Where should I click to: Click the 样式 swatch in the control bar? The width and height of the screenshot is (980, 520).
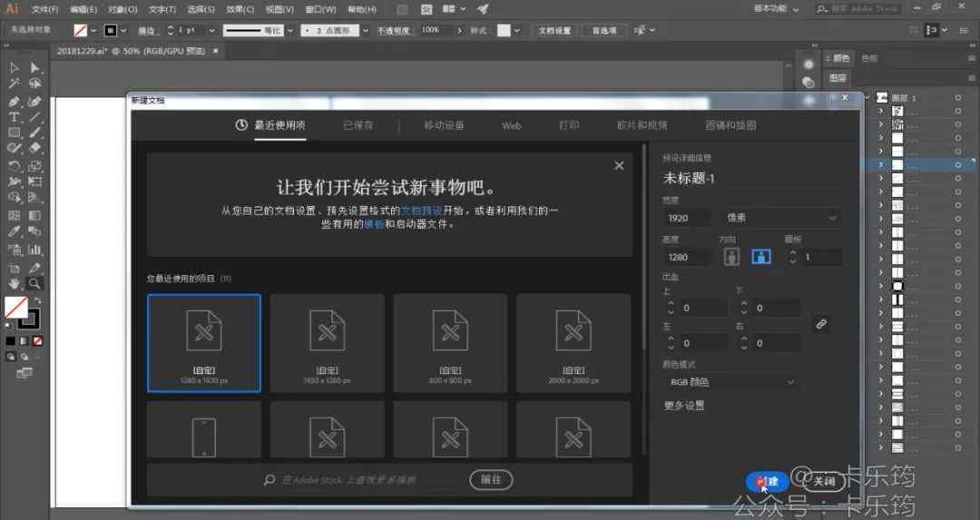(x=504, y=30)
